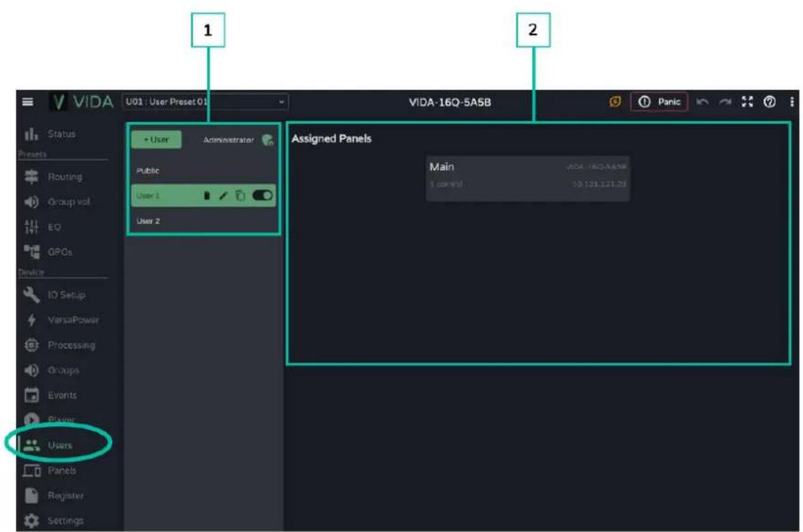This screenshot has width=803, height=532.
Task: Open the U01 User Preset 01 dropdown
Action: click(x=205, y=102)
